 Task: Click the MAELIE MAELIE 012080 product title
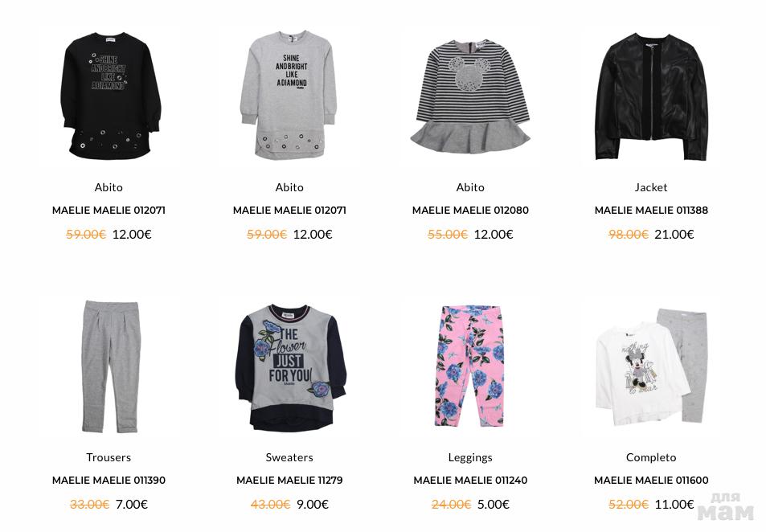(x=470, y=210)
